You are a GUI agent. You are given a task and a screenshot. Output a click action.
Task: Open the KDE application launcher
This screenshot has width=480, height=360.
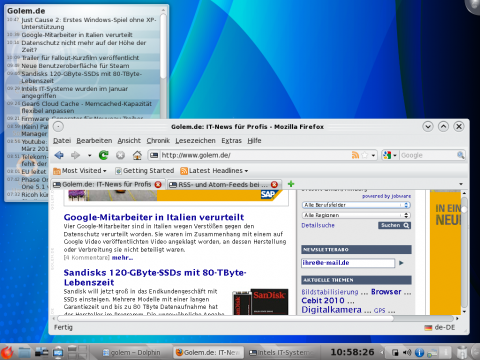point(7,352)
